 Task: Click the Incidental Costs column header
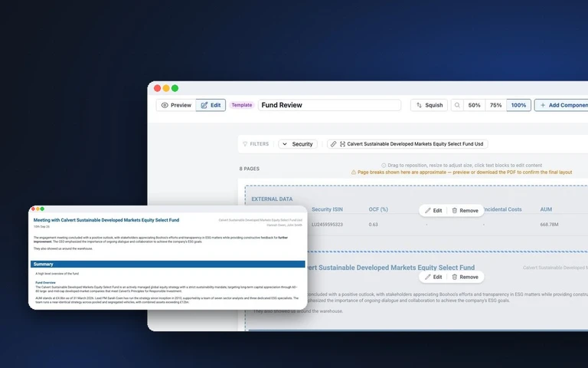coord(502,209)
